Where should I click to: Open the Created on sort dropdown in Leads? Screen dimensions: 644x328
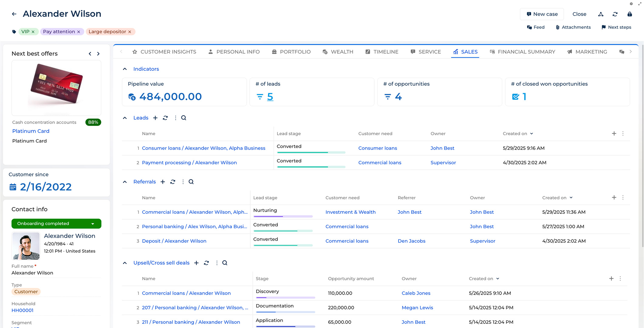532,133
